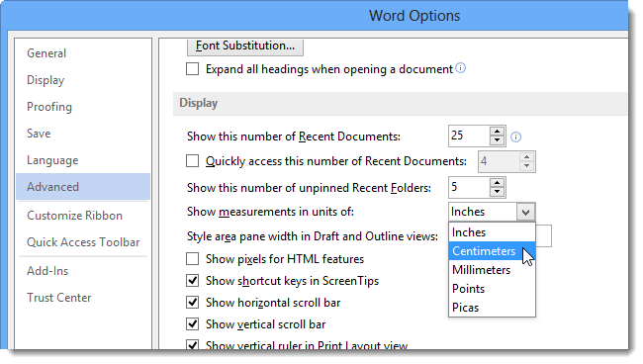Open the Save options category

[x=83, y=134]
